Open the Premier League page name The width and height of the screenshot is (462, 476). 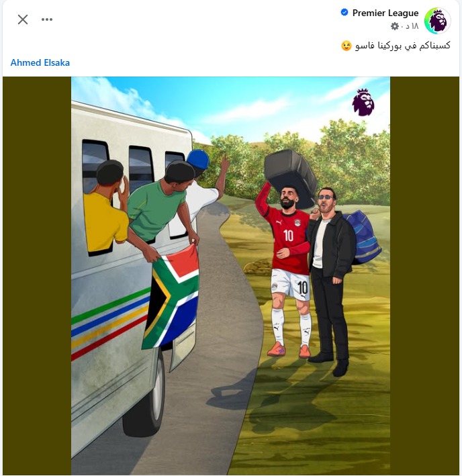(385, 13)
